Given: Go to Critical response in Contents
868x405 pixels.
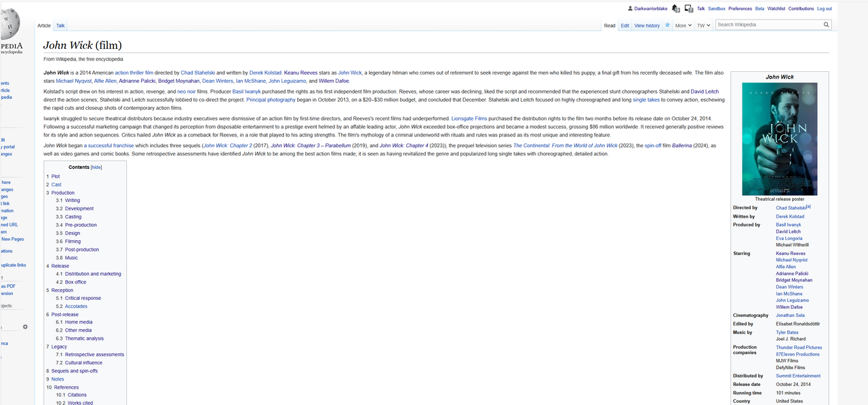Looking at the screenshot, I should coord(83,298).
